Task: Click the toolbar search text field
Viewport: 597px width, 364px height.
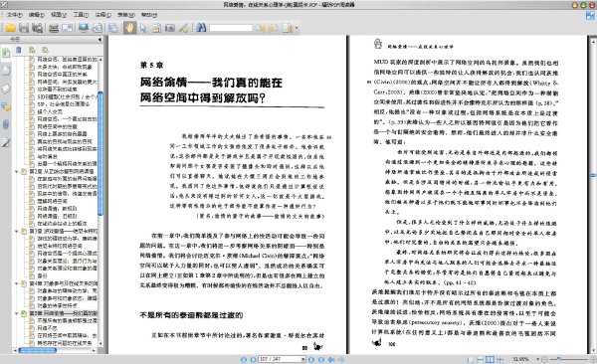Action: pyautogui.click(x=231, y=28)
